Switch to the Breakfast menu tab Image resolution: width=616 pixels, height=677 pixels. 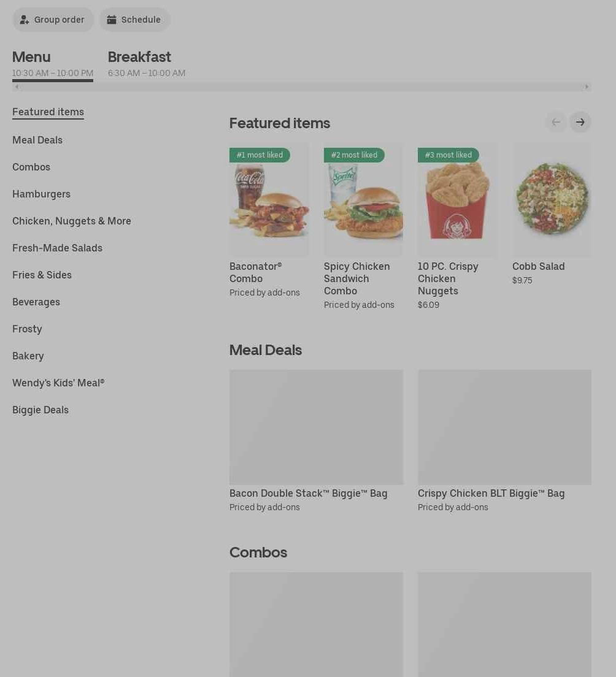point(147,64)
